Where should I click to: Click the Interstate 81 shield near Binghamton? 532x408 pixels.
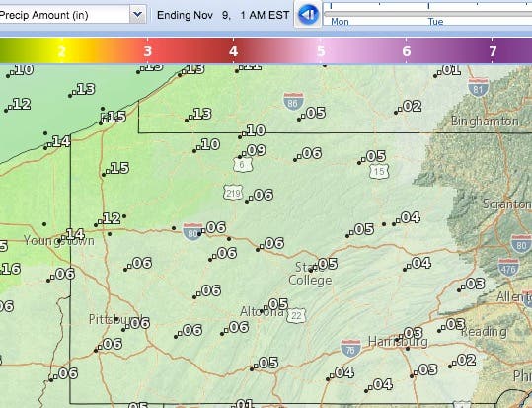click(x=478, y=87)
